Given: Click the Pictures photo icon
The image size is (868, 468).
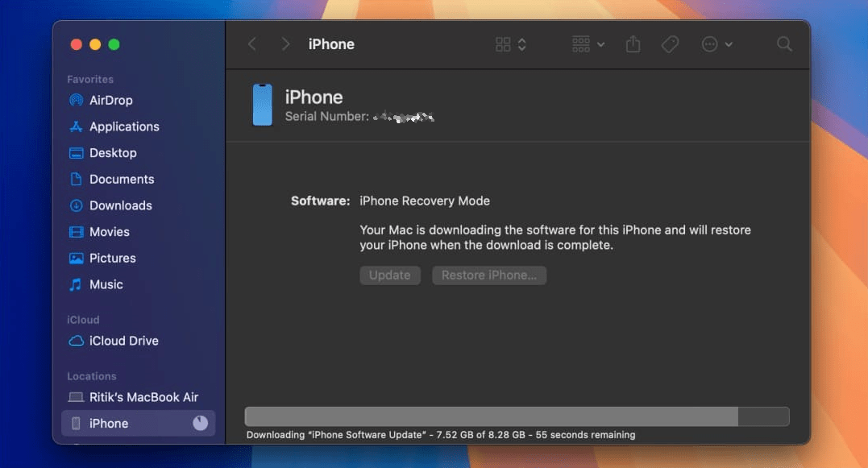Looking at the screenshot, I should coord(76,259).
